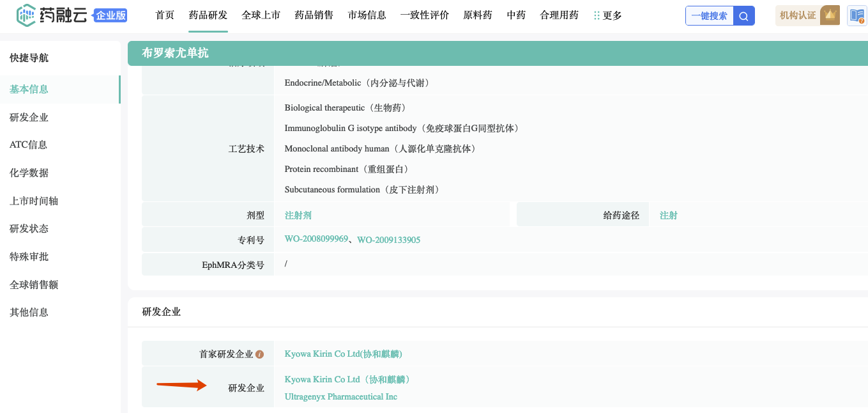Click the 一键搜索 search field

click(x=710, y=16)
